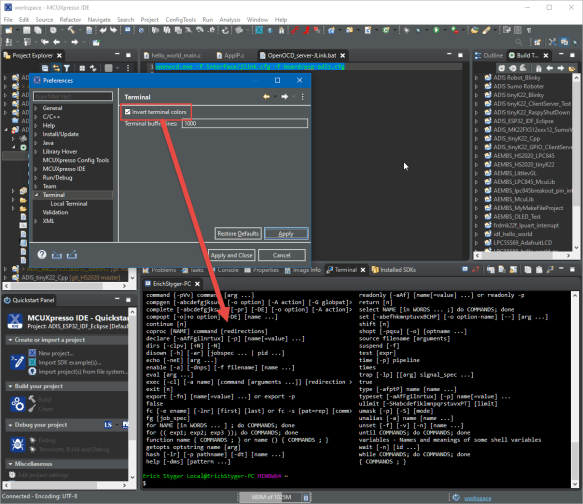Image resolution: width=583 pixels, height=504 pixels.
Task: Close the ErichStyger-PC terminal tab
Action: (197, 284)
